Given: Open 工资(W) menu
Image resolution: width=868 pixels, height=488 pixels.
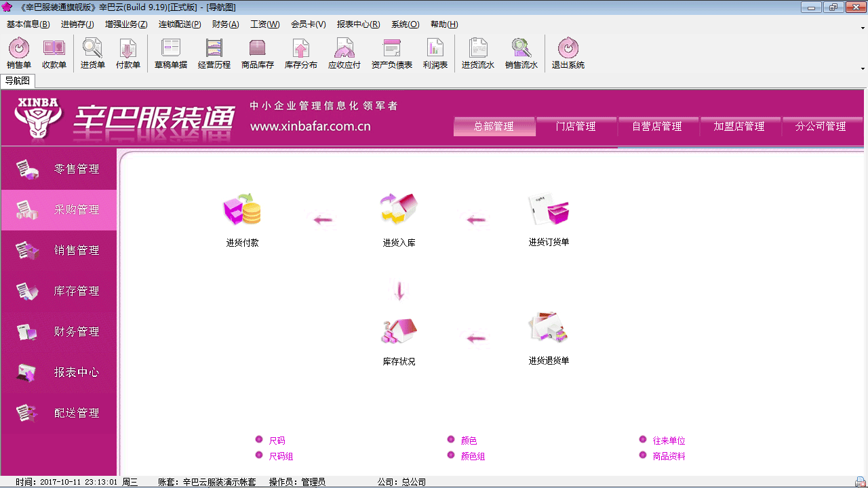Looking at the screenshot, I should (264, 24).
